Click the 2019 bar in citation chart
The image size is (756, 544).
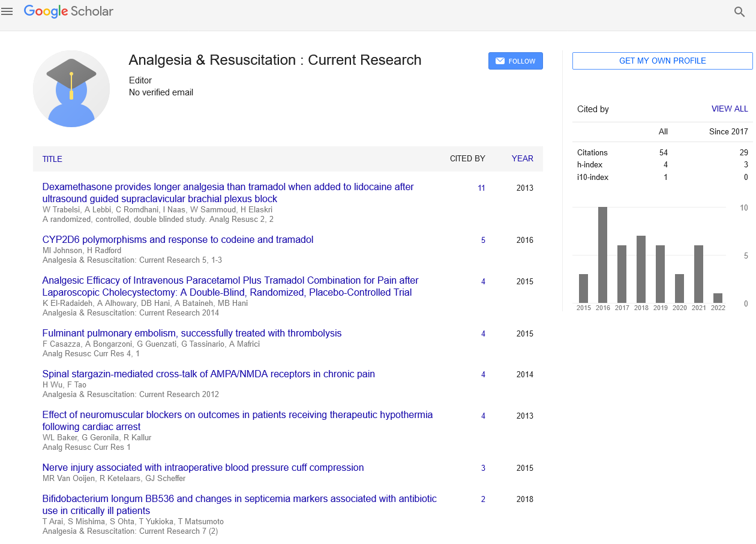[x=660, y=274]
